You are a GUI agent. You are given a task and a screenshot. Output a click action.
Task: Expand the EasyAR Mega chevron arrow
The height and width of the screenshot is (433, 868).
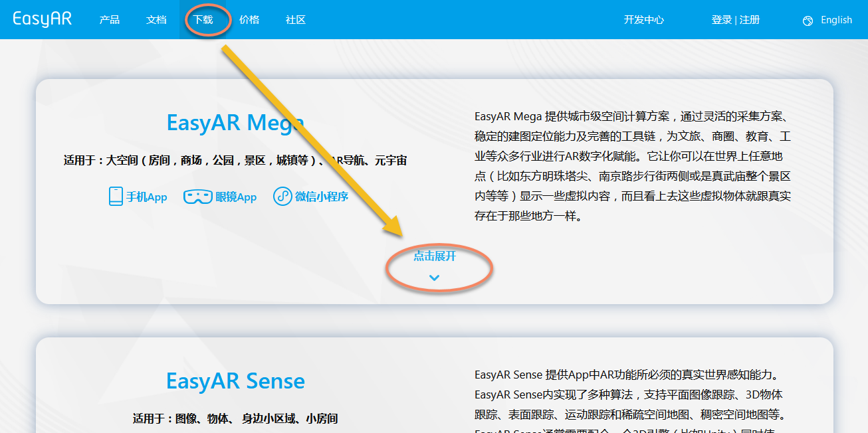(x=434, y=278)
